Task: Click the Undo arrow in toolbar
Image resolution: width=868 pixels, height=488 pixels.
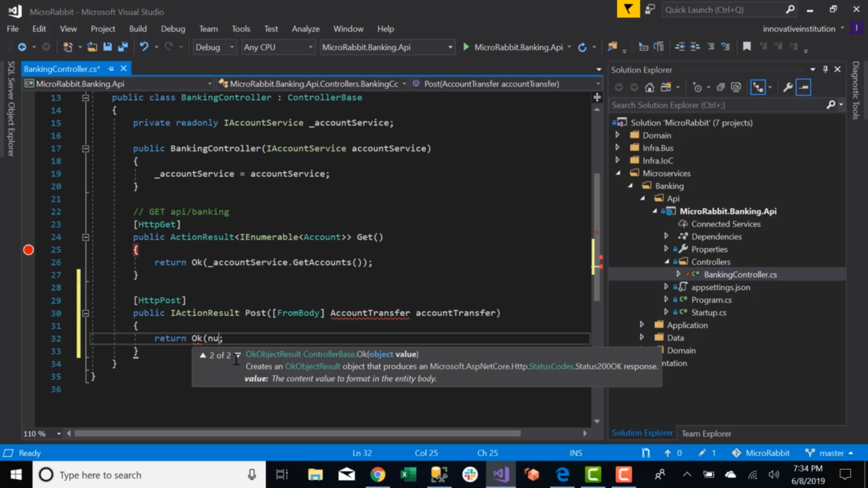Action: pyautogui.click(x=144, y=47)
